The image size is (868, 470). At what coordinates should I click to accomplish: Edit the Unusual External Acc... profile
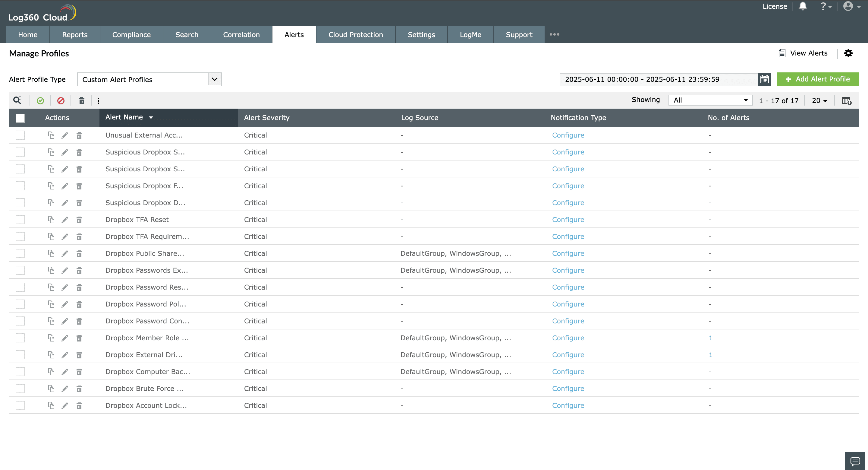(65, 135)
